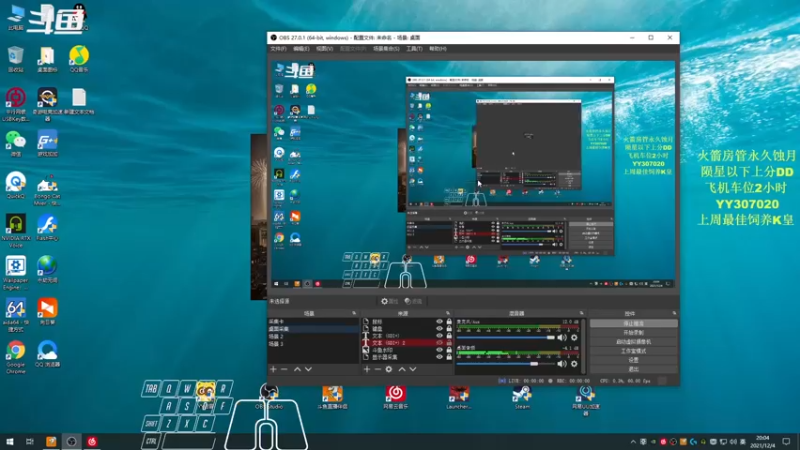Open the 工具(T) menu
Image resolution: width=800 pixels, height=450 pixels.
pyautogui.click(x=414, y=48)
